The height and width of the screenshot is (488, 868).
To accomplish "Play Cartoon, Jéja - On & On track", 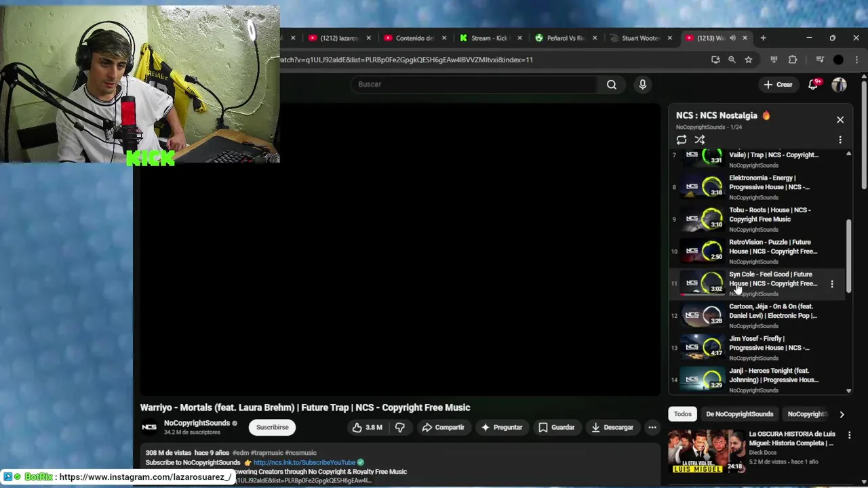I will click(758, 315).
